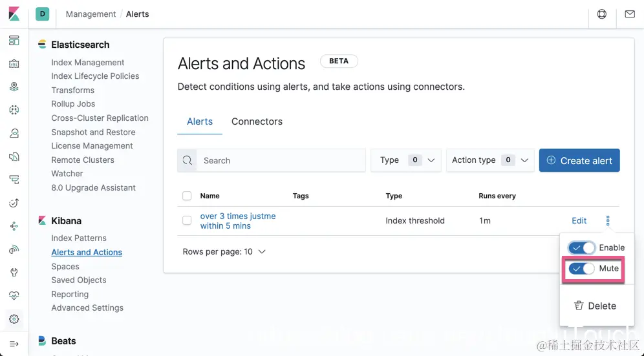Open the SIEM app icon
This screenshot has width=644, height=356.
(14, 249)
